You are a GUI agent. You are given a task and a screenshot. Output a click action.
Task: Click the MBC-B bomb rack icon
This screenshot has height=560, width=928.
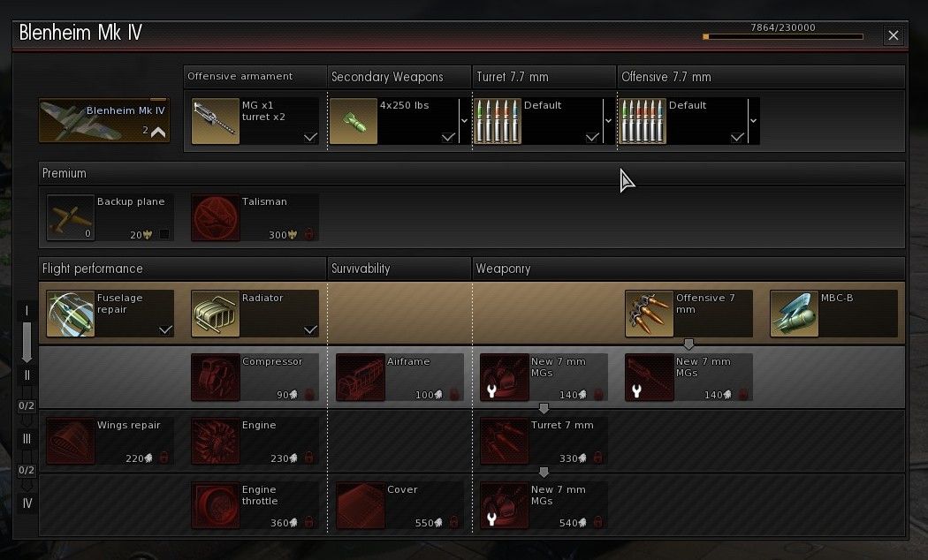pos(795,314)
